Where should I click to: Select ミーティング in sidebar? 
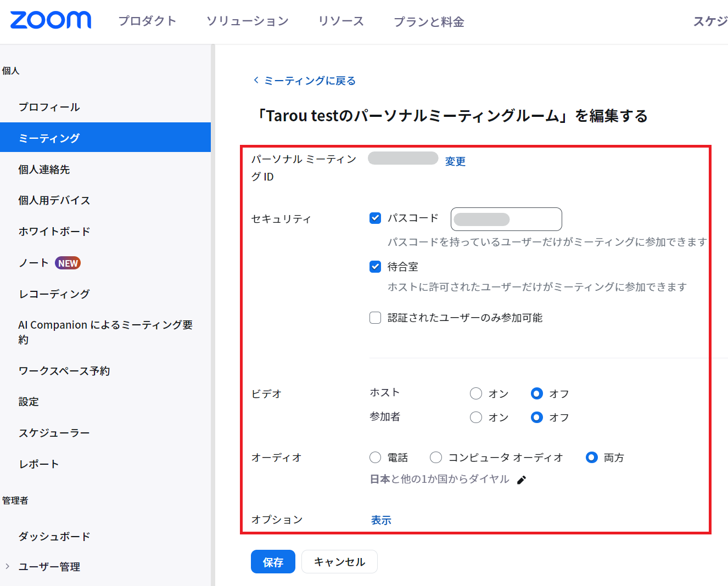tap(105, 137)
